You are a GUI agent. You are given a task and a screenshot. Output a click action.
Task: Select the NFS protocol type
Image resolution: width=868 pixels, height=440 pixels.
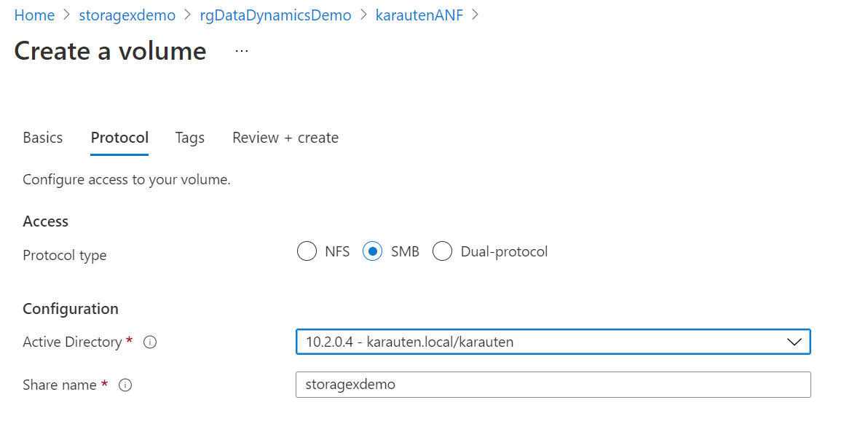point(307,251)
